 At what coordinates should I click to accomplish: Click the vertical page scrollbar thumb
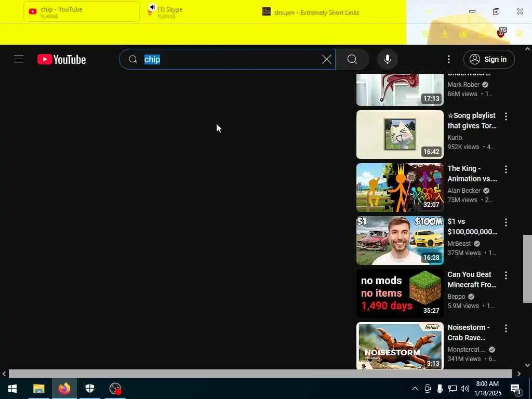[527, 269]
